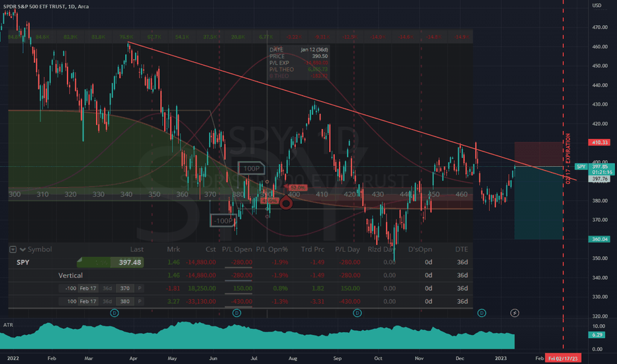Click the -33,130.00 cost cell
617x364 pixels.
pos(201,301)
